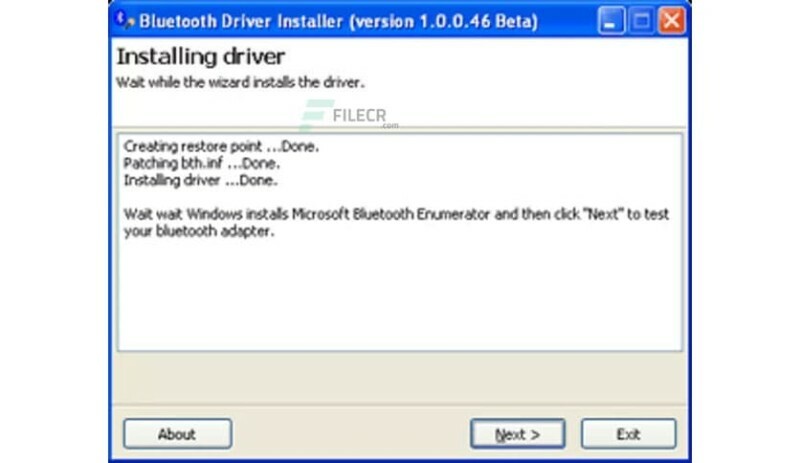Click the "Installing driver ...Done." log line
Image resolution: width=800 pixels, height=463 pixels.
pyautogui.click(x=200, y=180)
